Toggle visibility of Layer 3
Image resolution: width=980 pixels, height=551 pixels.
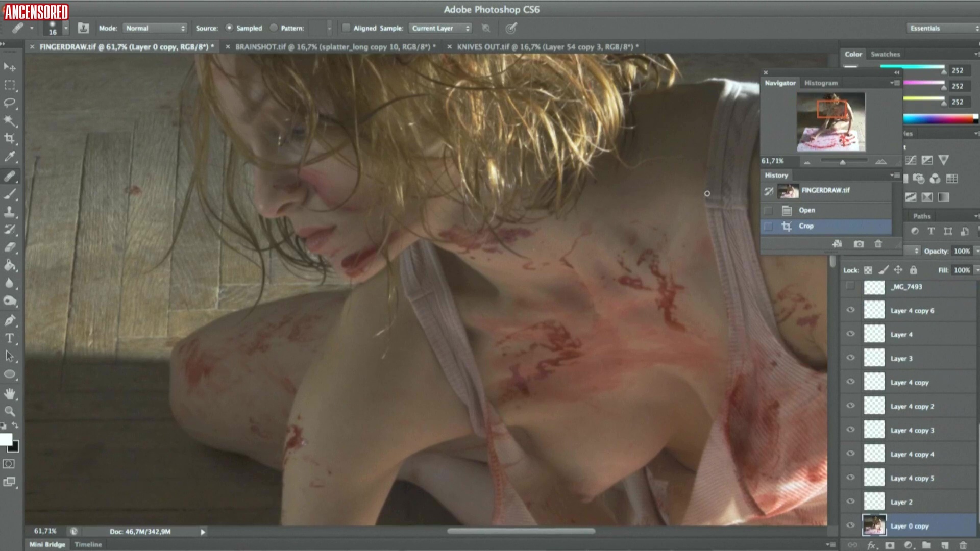pyautogui.click(x=850, y=358)
